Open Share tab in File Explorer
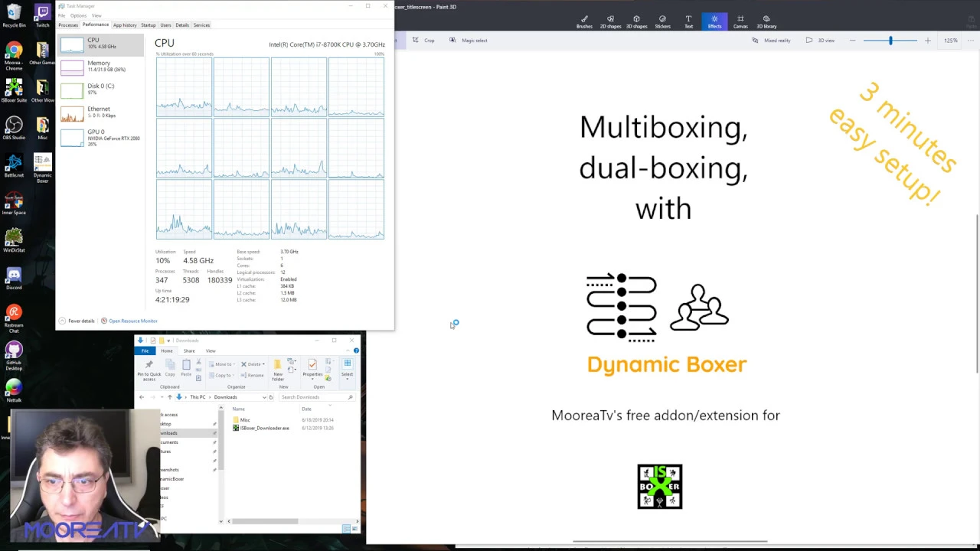The image size is (980, 551). coord(189,350)
